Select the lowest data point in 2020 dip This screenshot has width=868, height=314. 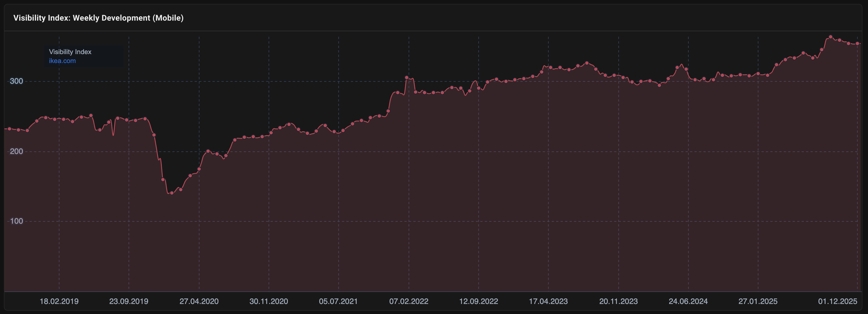point(172,193)
